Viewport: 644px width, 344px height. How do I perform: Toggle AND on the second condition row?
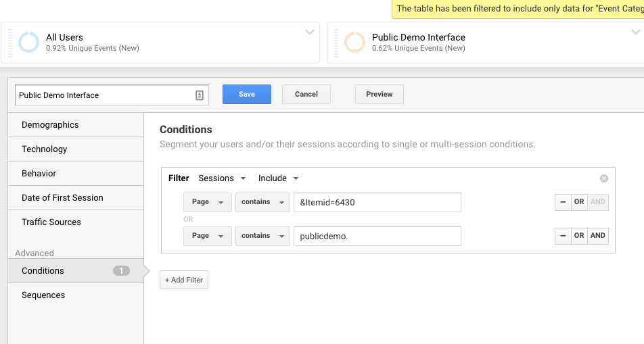598,236
